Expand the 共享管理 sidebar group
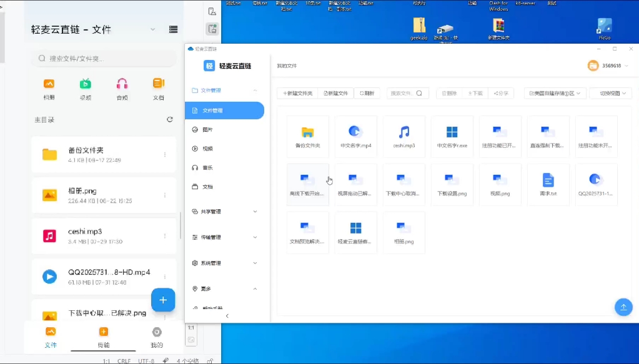Image resolution: width=639 pixels, height=364 pixels. (224, 212)
